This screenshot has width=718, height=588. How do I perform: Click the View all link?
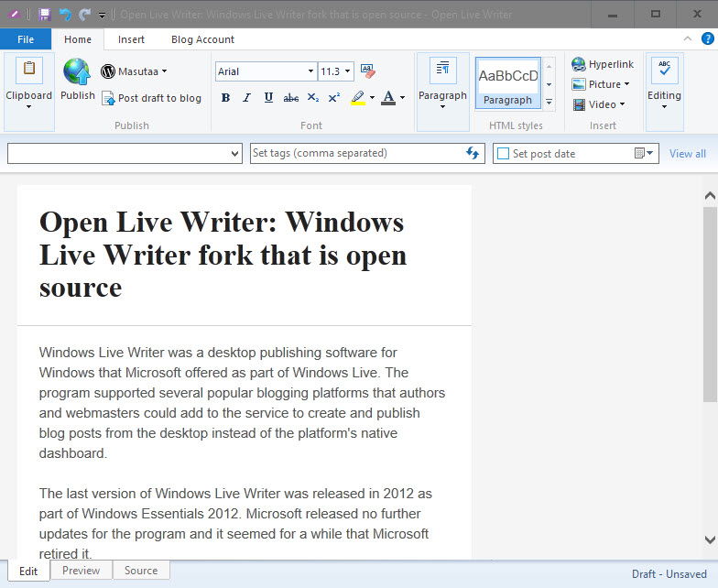(687, 154)
